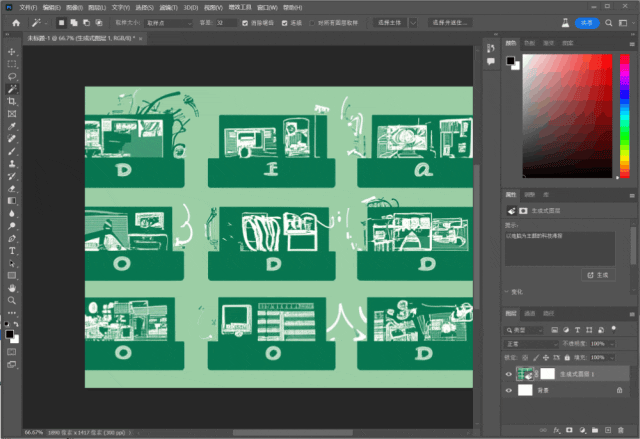Click the 生成 button
The width and height of the screenshot is (640, 439).
(598, 273)
